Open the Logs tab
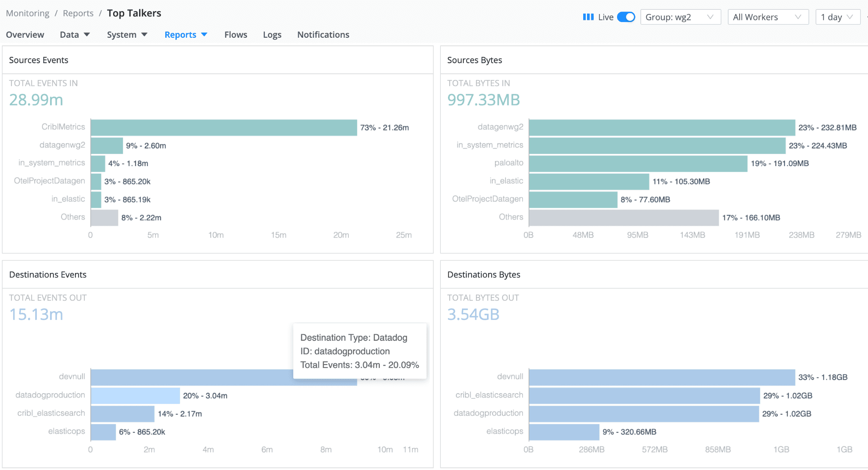Viewport: 868px width, 470px height. [x=272, y=35]
